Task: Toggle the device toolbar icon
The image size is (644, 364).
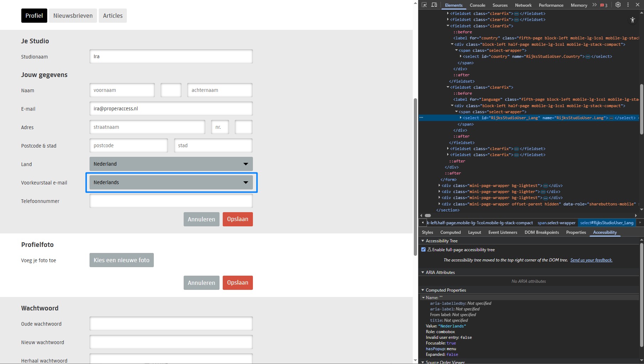Action: (434, 5)
